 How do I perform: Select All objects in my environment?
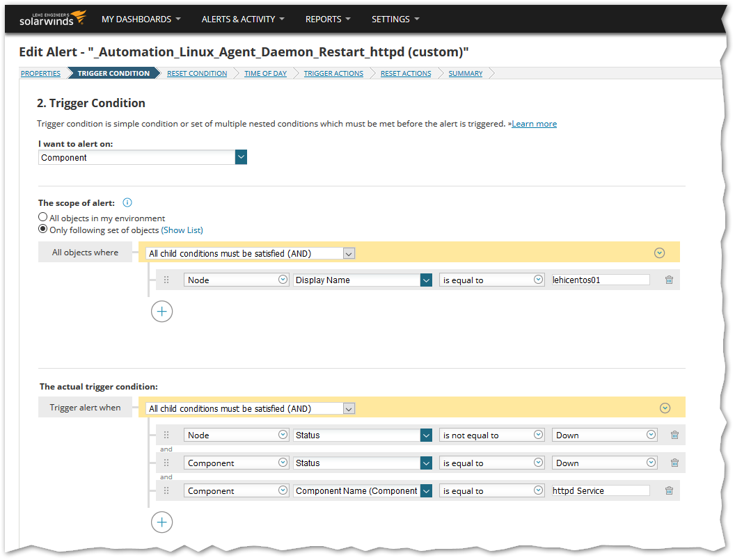[43, 218]
